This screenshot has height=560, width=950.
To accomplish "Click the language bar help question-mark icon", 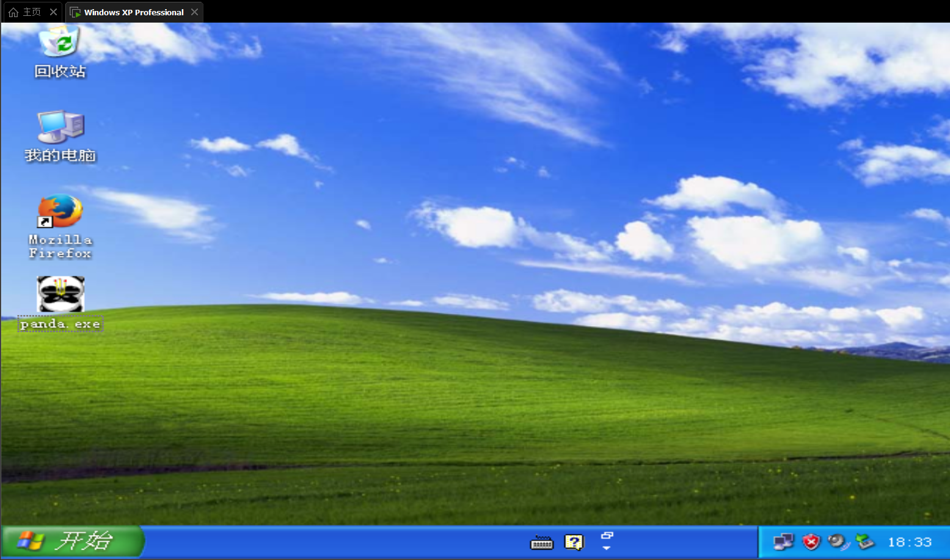I will 574,542.
